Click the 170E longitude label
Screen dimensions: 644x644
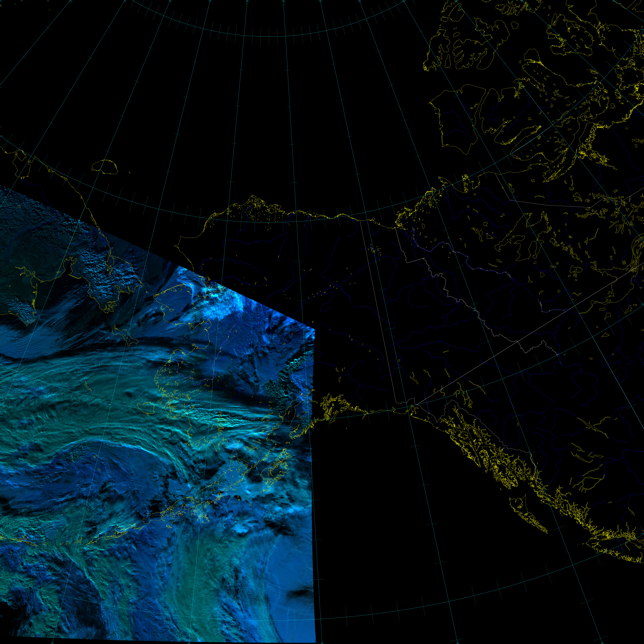coord(125,1)
